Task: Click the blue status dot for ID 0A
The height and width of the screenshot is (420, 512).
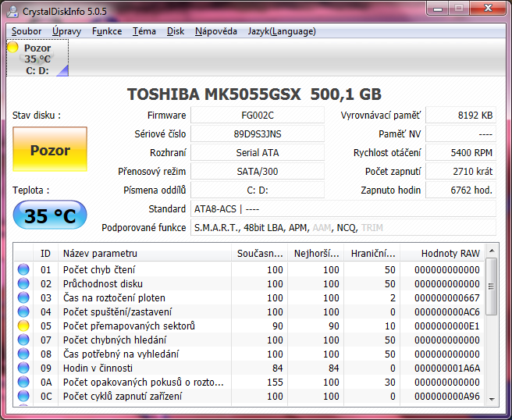Action: [23, 382]
